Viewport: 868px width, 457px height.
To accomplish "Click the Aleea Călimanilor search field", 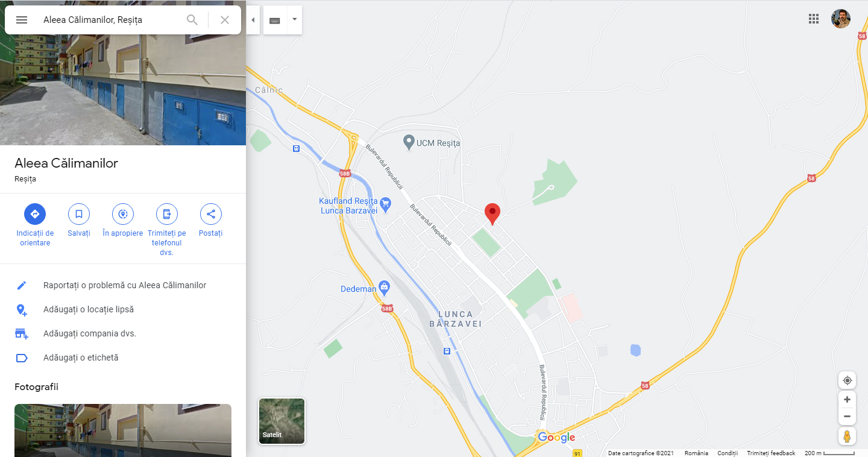I will pos(111,20).
